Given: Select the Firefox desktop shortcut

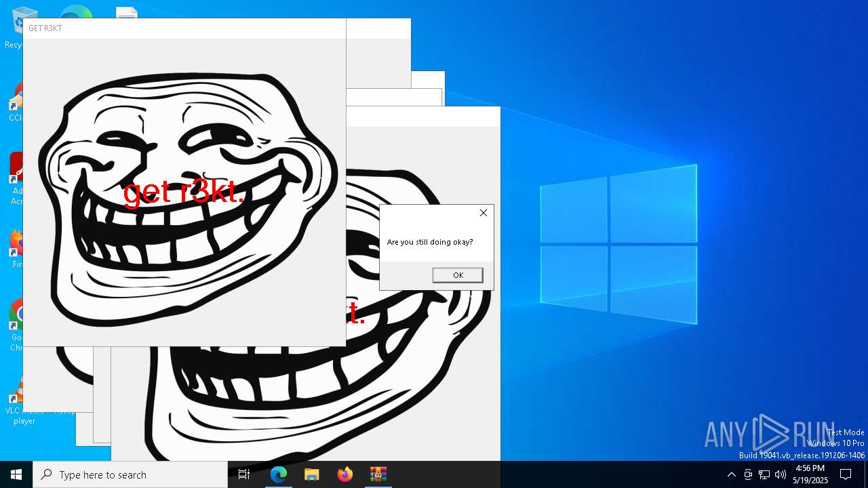Looking at the screenshot, I should pyautogui.click(x=16, y=249).
